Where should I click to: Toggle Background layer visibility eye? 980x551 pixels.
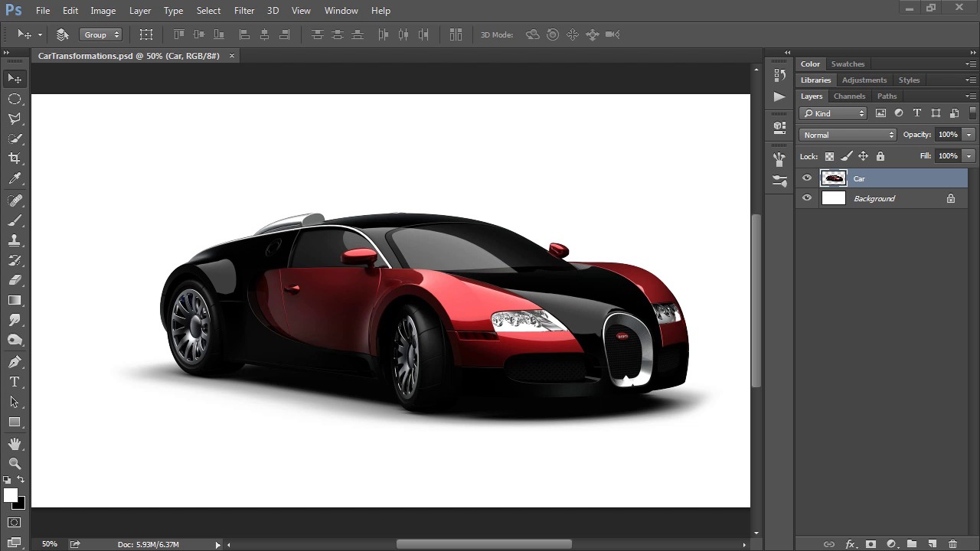pyautogui.click(x=807, y=198)
